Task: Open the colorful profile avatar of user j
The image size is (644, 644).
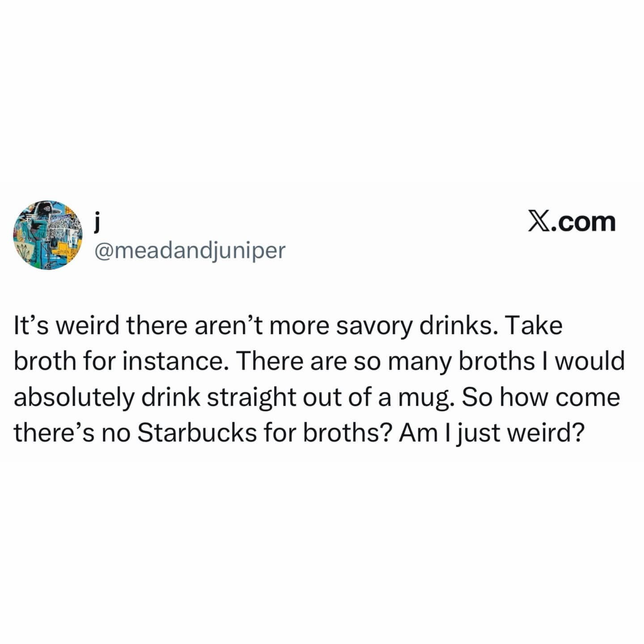Action: tap(48, 235)
